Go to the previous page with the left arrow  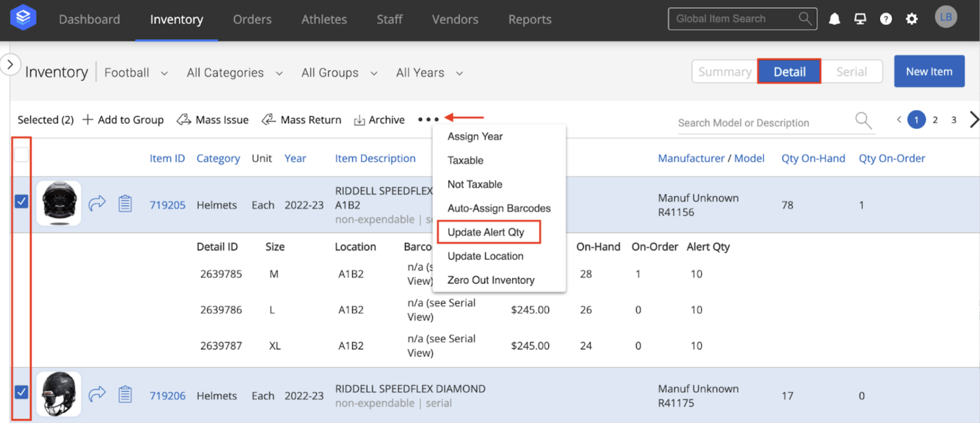(899, 120)
